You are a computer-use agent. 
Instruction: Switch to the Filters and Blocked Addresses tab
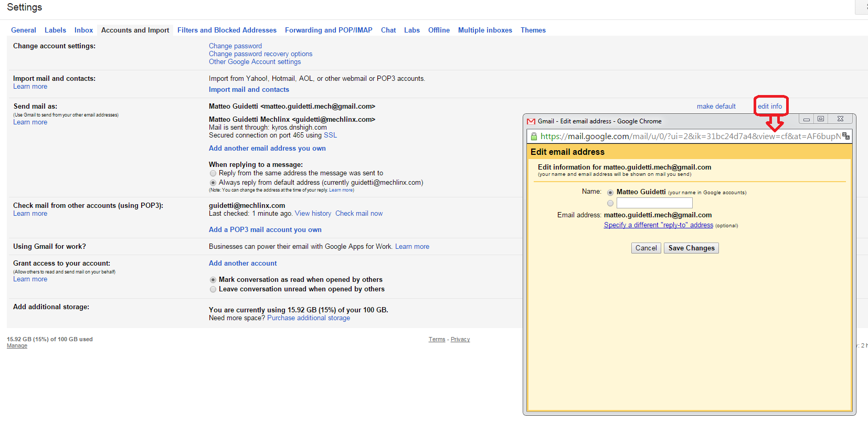click(x=227, y=30)
